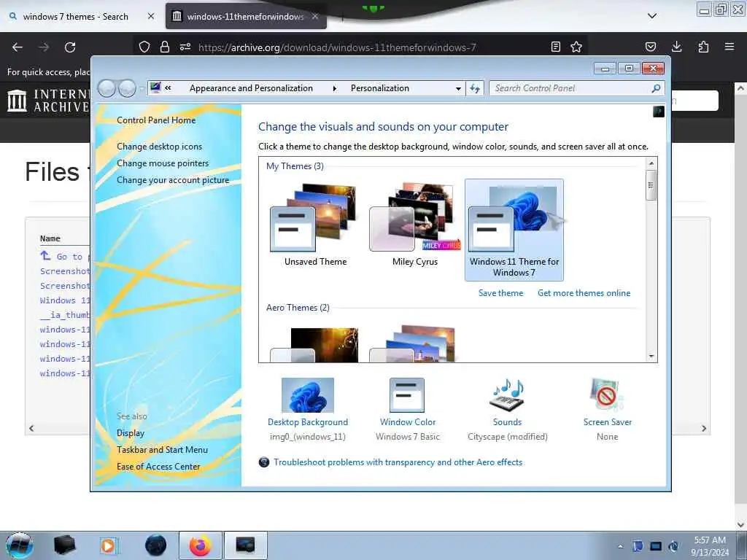747x560 pixels.
Task: Click the breadcrumb double chevron
Action: tap(169, 88)
